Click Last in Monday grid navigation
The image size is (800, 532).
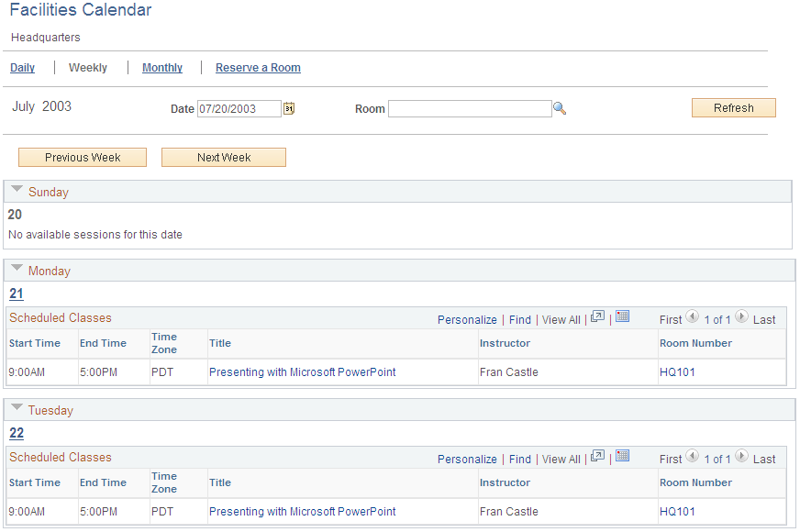pos(764,320)
